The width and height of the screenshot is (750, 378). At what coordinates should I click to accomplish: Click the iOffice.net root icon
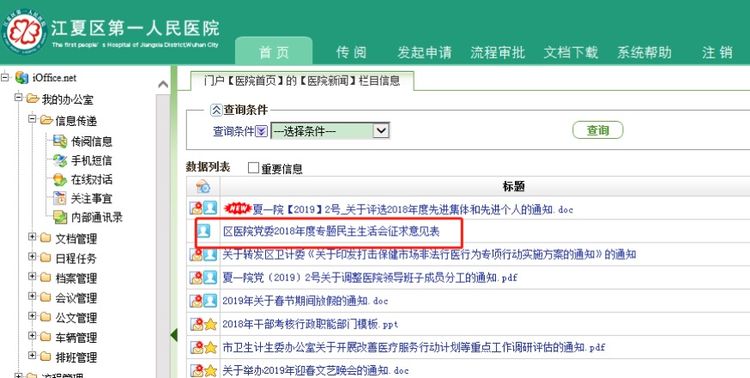(22, 78)
